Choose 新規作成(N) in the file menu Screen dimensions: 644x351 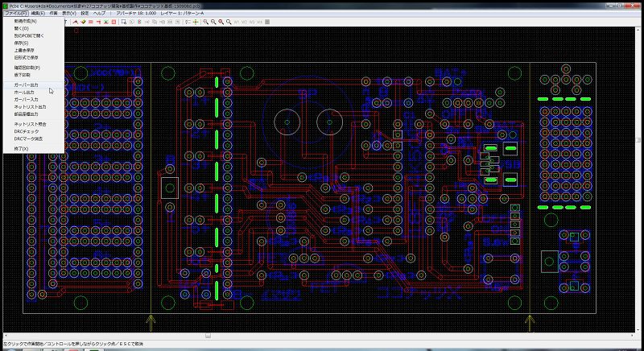(26, 21)
